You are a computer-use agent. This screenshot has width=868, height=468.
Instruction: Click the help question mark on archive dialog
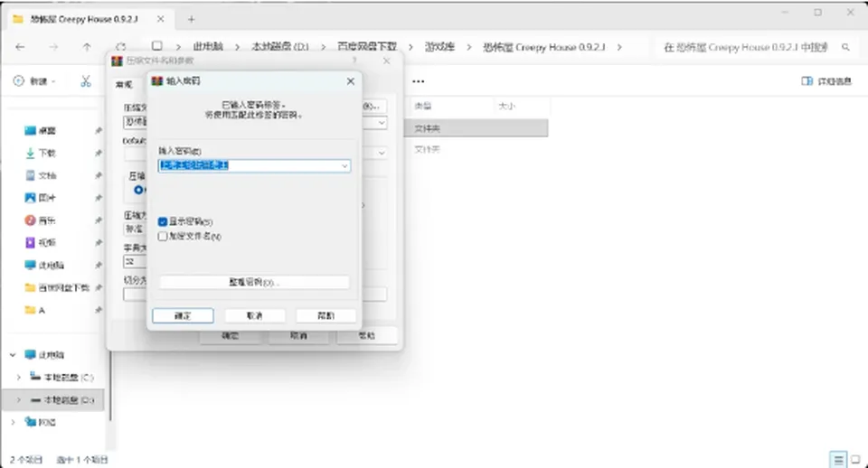[354, 61]
